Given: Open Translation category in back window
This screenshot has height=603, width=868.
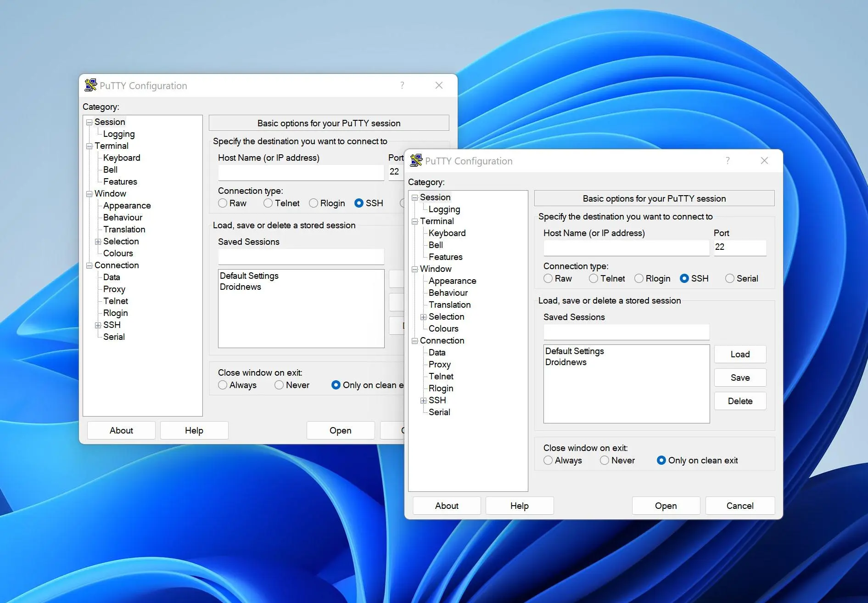Looking at the screenshot, I should coord(124,229).
